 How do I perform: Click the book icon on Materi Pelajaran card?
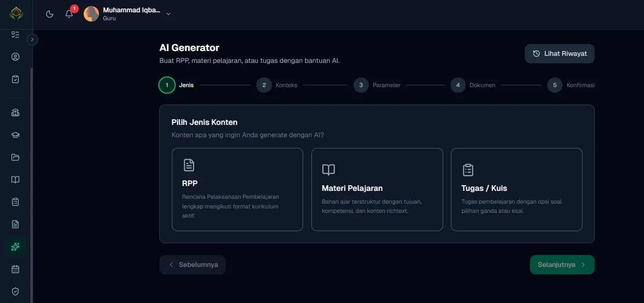pyautogui.click(x=328, y=170)
